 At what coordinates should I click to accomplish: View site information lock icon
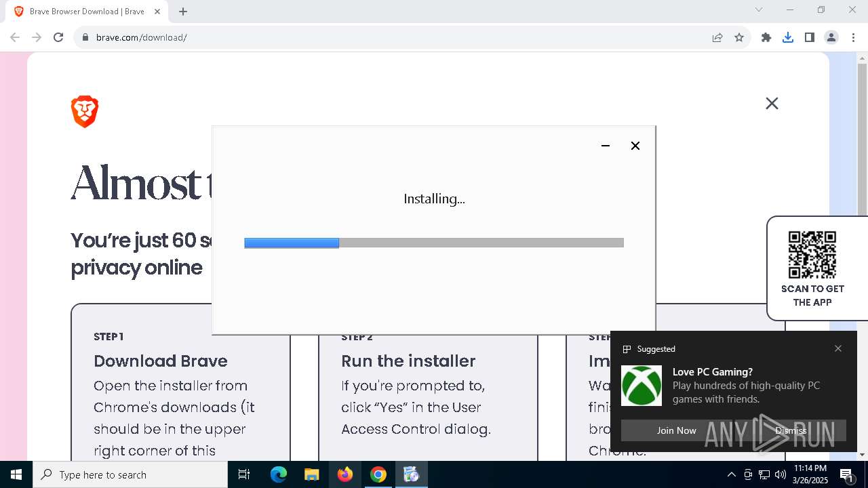[85, 37]
